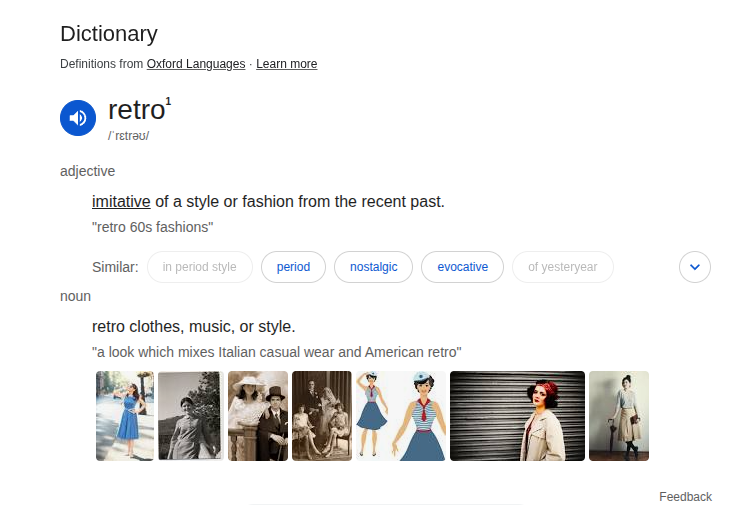Open the Oxford Languages link
The height and width of the screenshot is (505, 739).
196,64
